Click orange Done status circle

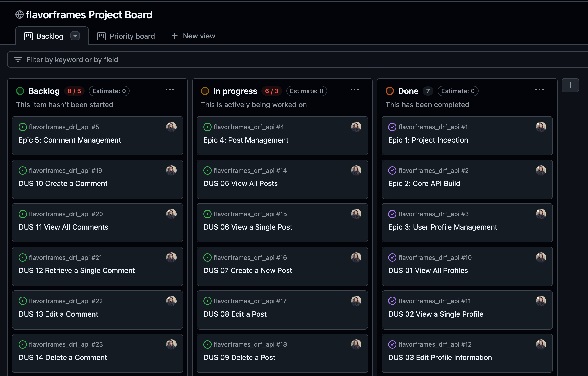pos(390,91)
